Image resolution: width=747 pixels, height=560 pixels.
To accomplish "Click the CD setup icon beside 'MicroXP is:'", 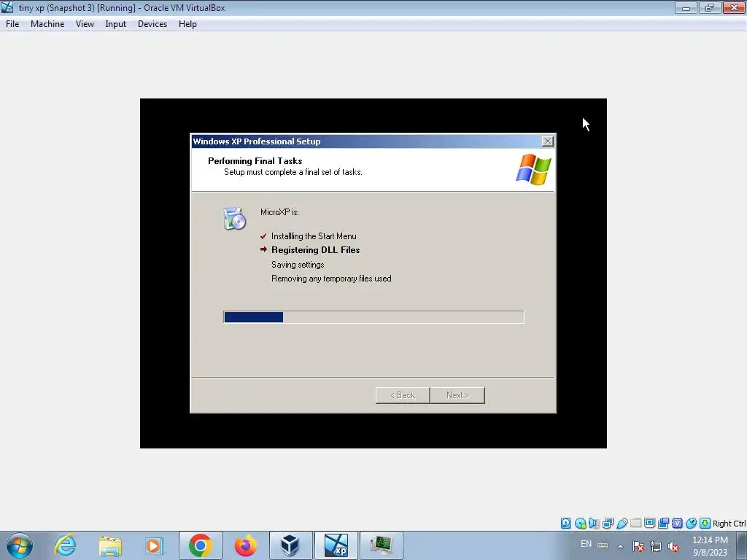I will pyautogui.click(x=234, y=219).
